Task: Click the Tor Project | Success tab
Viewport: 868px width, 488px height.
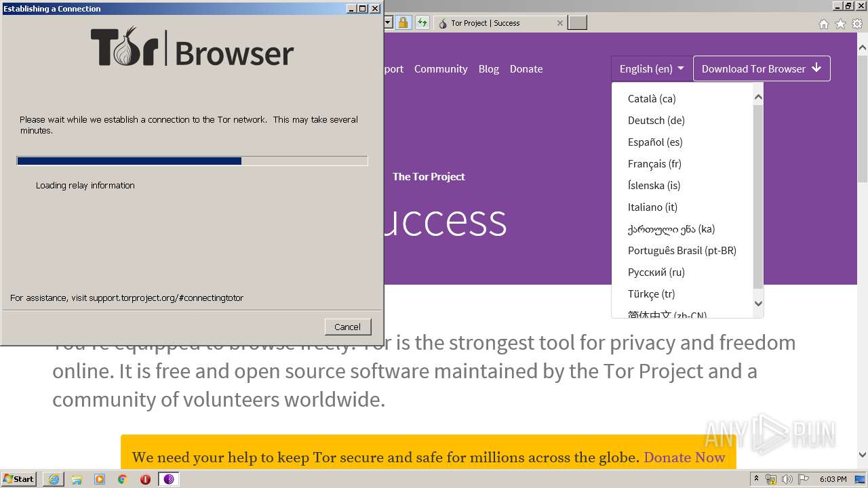Action: [500, 23]
